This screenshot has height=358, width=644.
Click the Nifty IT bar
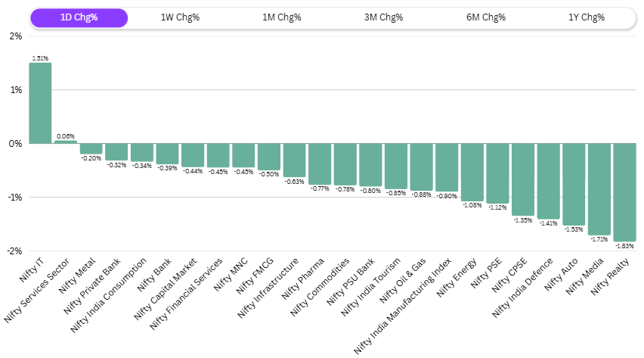[40, 103]
